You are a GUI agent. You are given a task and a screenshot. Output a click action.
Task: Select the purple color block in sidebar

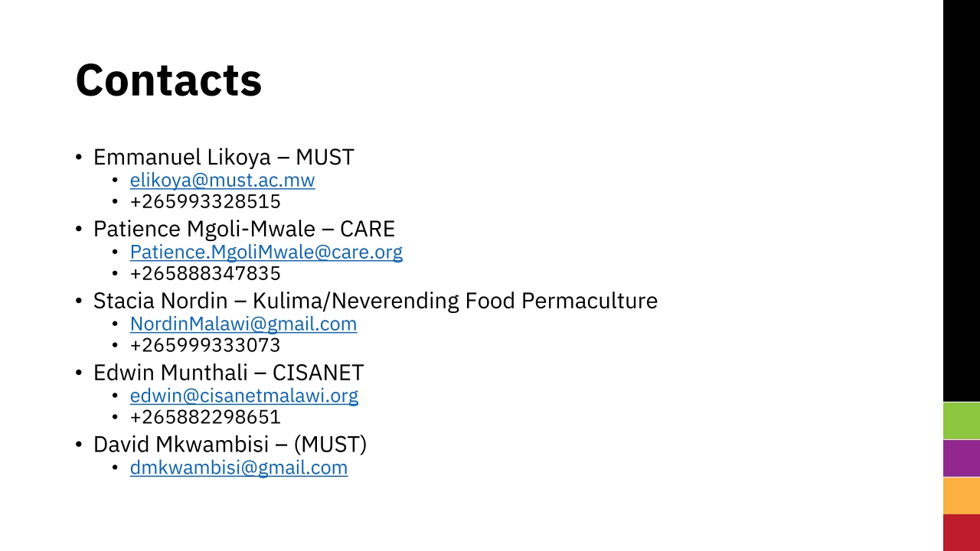pos(962,458)
